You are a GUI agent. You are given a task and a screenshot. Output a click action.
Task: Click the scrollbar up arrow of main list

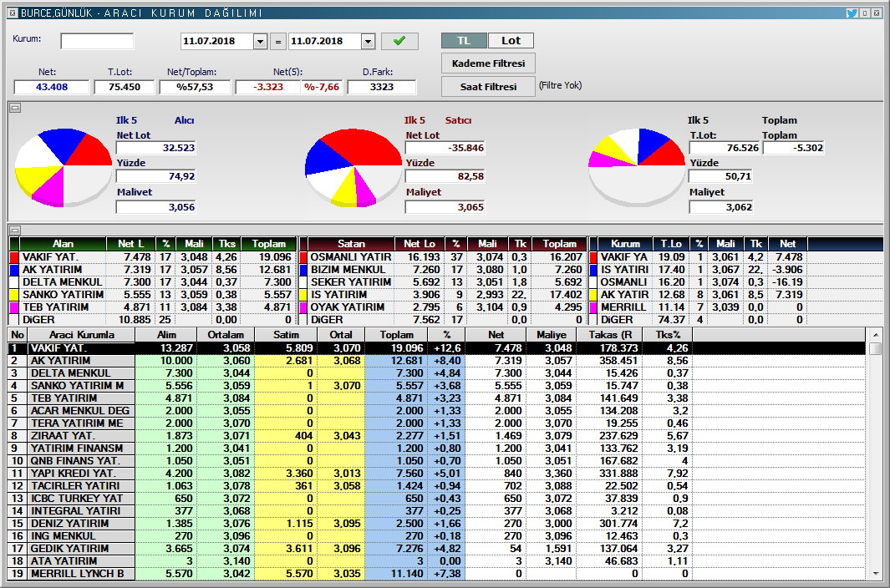click(875, 335)
